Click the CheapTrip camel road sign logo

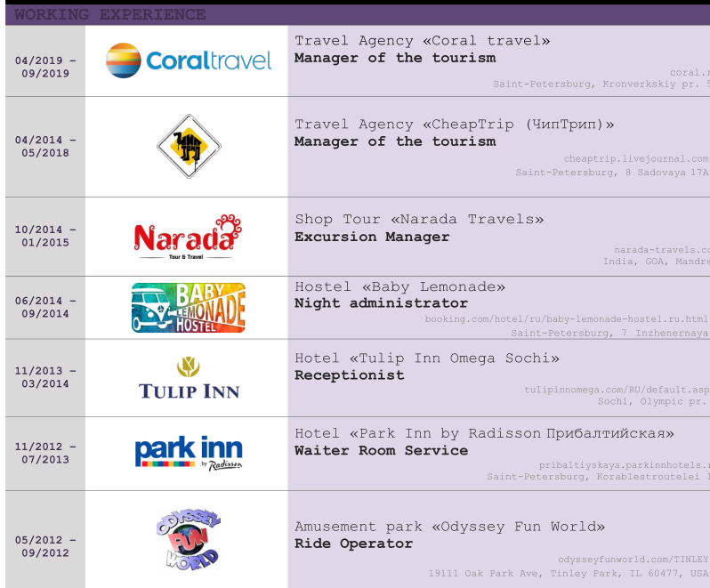(x=188, y=147)
